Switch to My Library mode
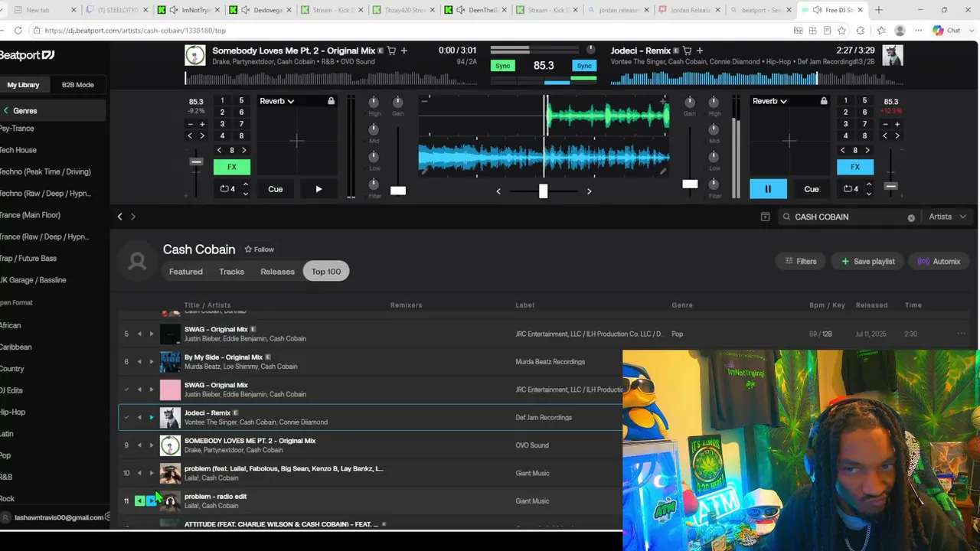 point(24,85)
